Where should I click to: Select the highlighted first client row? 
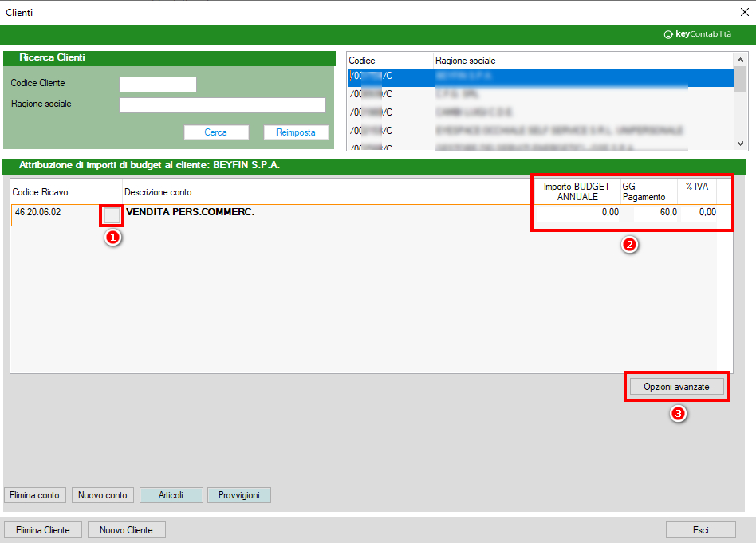(539, 77)
